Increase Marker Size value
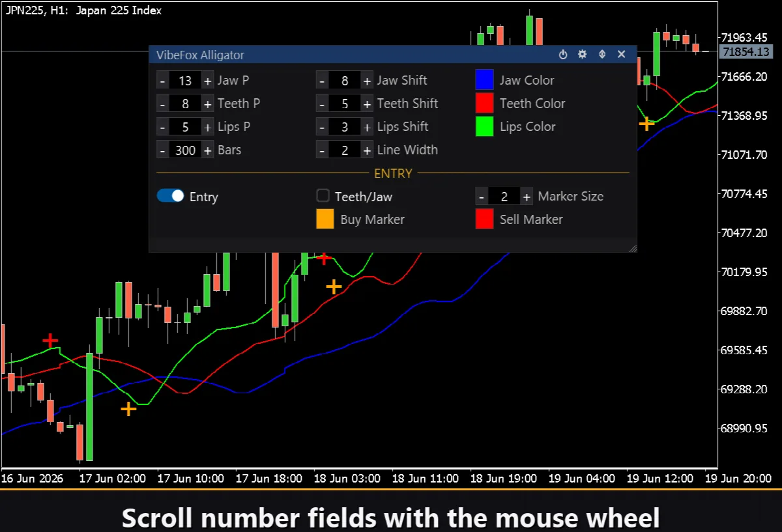This screenshot has height=532, width=782. pos(527,196)
